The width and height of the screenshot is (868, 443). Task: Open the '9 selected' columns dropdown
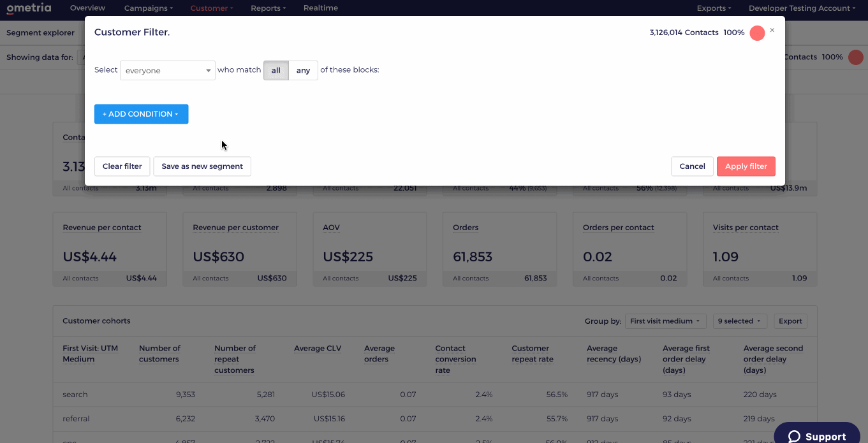point(740,321)
